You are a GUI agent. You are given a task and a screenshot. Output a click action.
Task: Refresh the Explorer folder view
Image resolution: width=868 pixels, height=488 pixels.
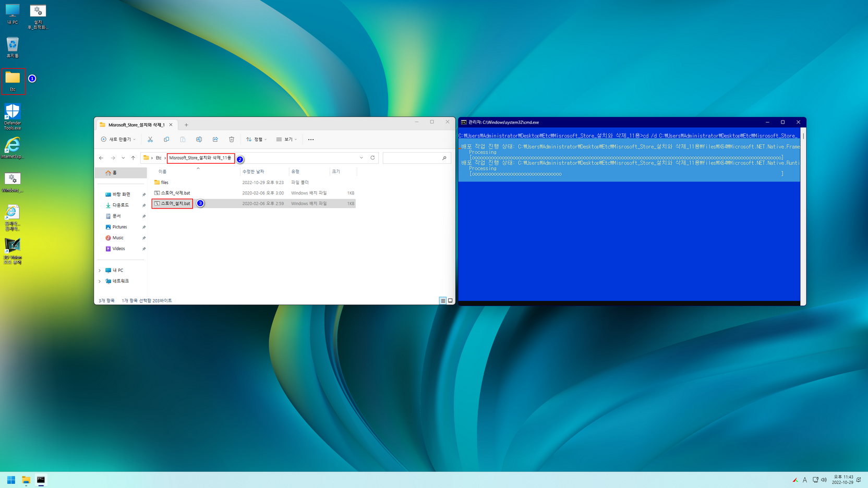372,158
